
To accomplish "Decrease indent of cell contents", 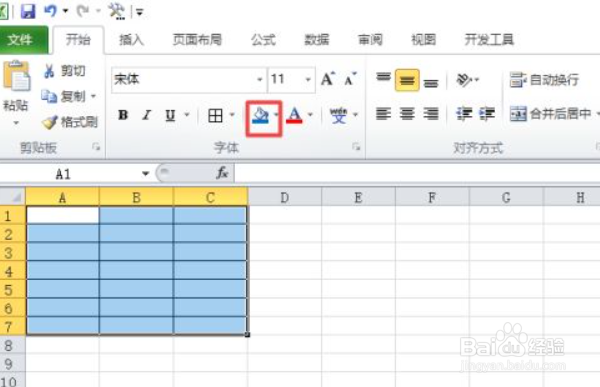I will (x=463, y=114).
